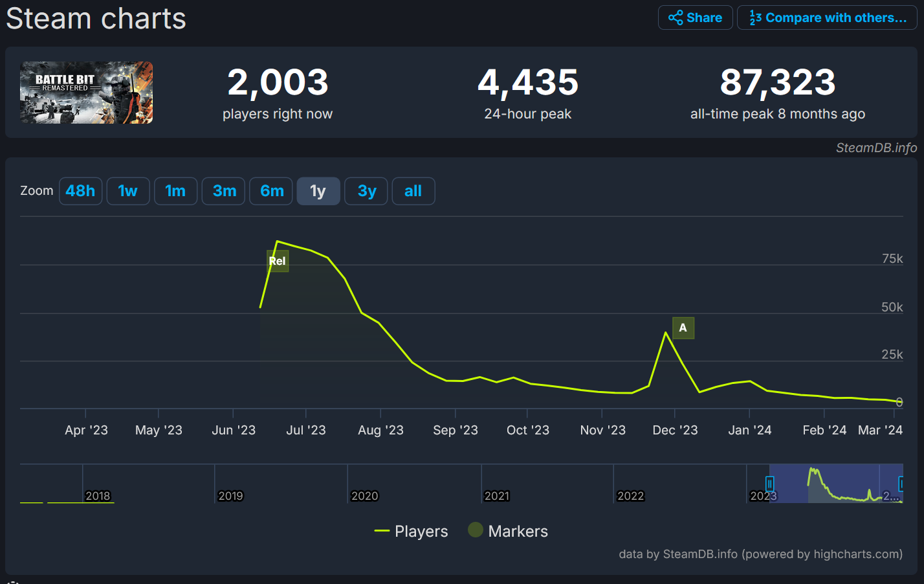
Task: Click the Mar '24 axis label
Action: coord(880,430)
